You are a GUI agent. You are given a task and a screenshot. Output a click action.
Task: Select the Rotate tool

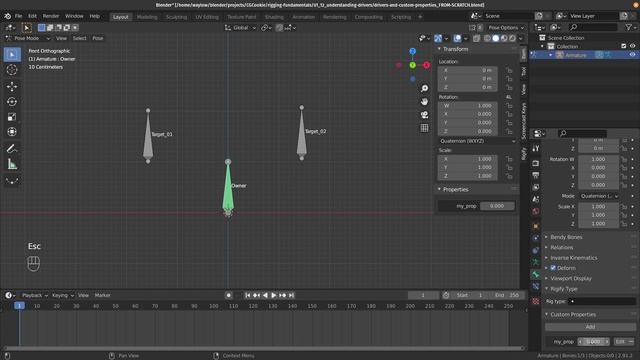click(x=12, y=102)
